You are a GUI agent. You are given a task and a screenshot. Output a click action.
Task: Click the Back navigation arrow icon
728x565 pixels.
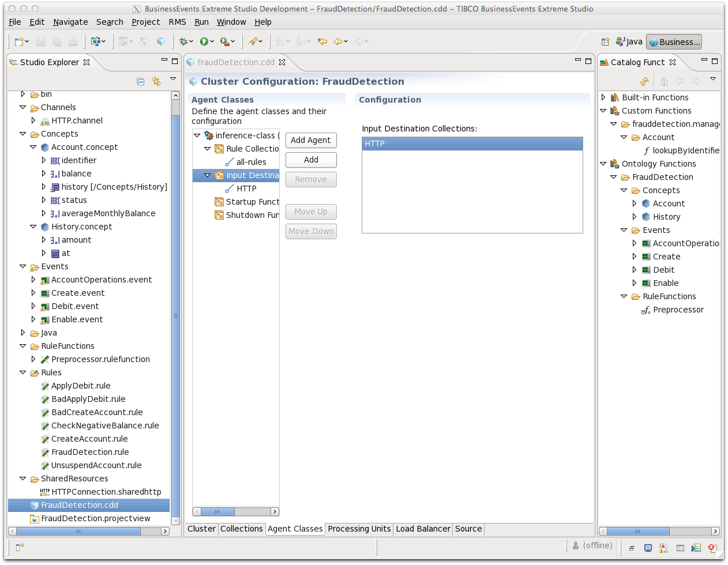(338, 42)
